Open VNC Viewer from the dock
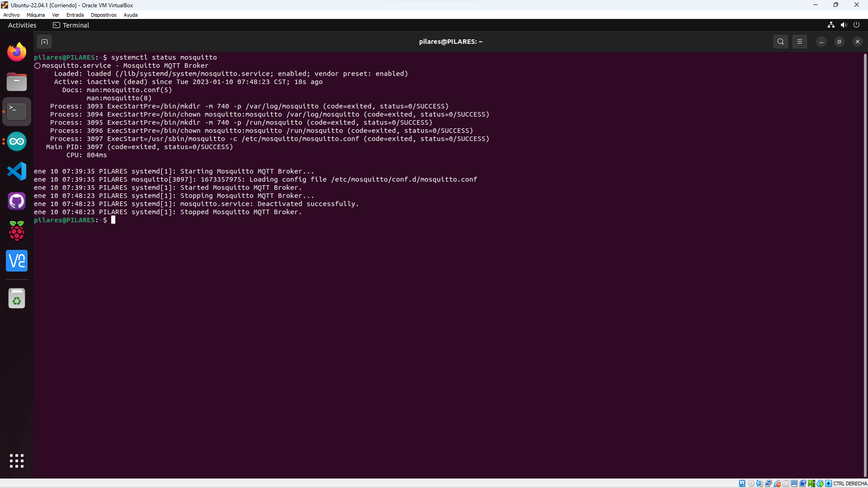868x488 pixels. (17, 261)
